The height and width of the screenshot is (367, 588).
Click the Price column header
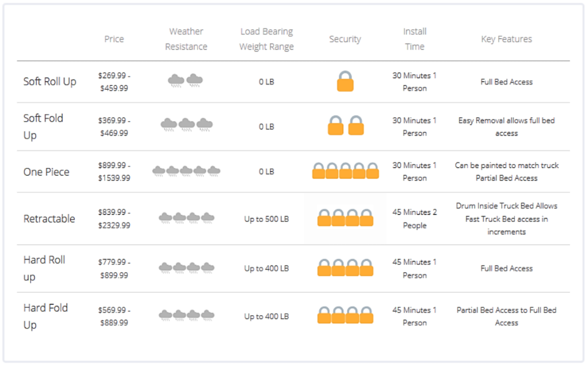pyautogui.click(x=114, y=39)
